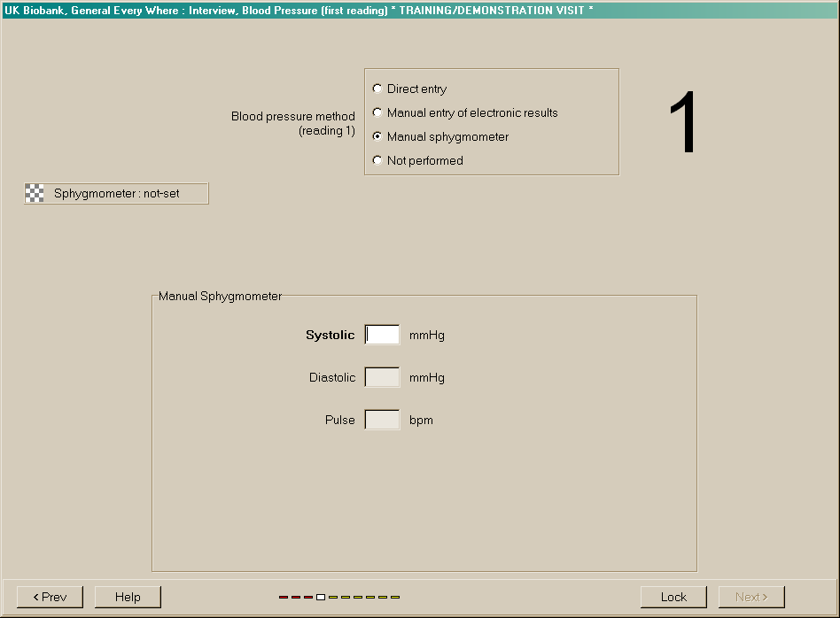840x618 pixels.
Task: Click the Diastolic mmHg input box
Action: click(x=382, y=377)
